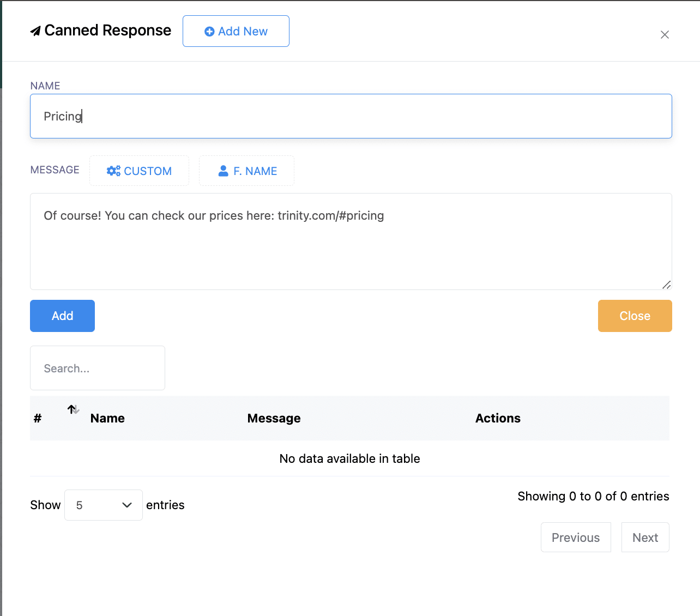Image resolution: width=700 pixels, height=616 pixels.
Task: Dismiss the dialog with the X icon
Action: point(665,35)
